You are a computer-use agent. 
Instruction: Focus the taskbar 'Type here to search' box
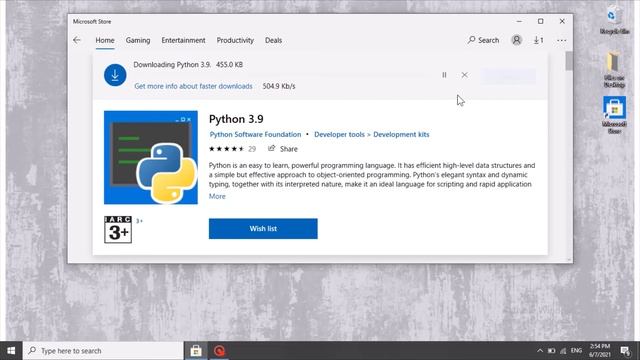click(103, 351)
